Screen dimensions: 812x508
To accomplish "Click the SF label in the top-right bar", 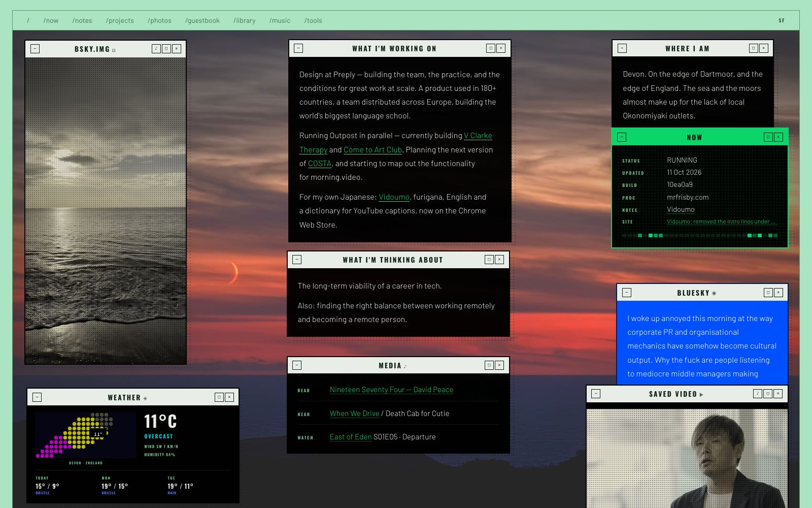I will click(x=782, y=21).
